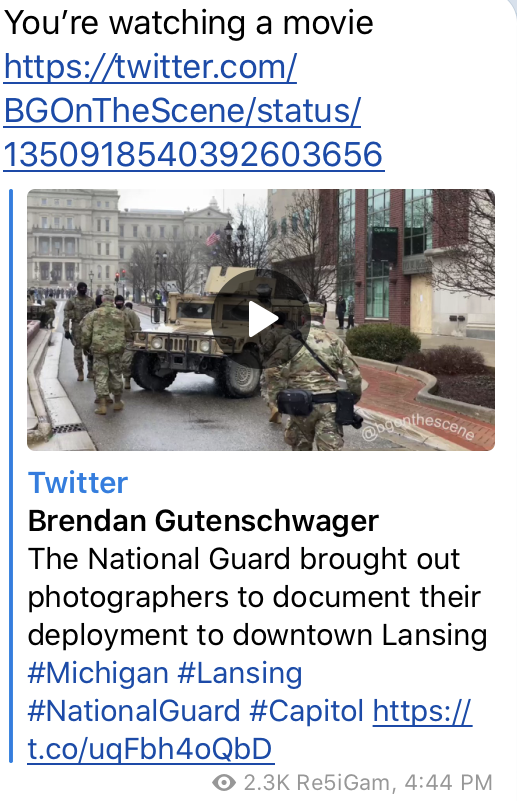Click the 2.3K view count

tap(267, 783)
